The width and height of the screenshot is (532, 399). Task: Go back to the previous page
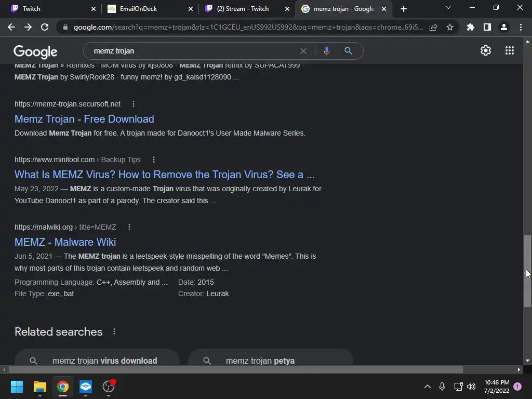click(11, 27)
